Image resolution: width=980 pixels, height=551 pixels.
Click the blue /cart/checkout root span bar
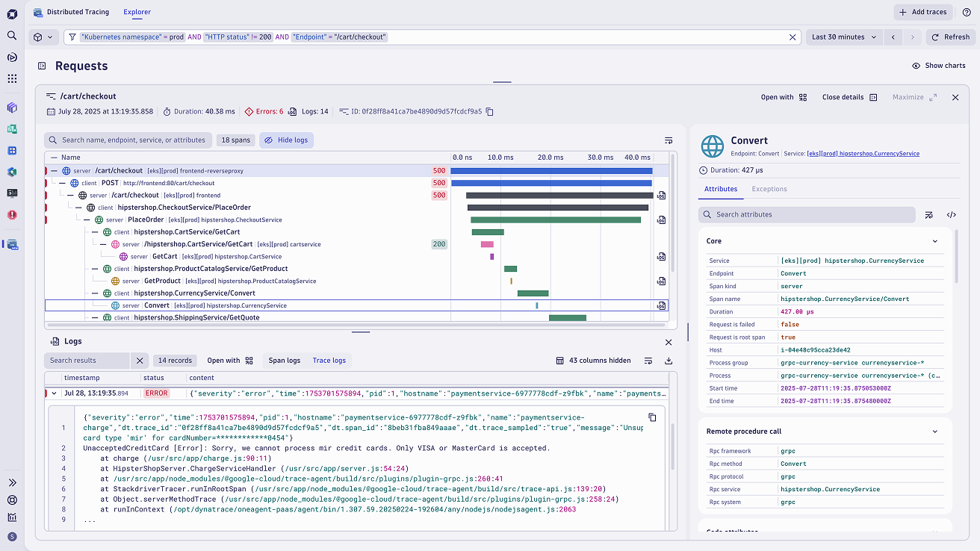[551, 171]
